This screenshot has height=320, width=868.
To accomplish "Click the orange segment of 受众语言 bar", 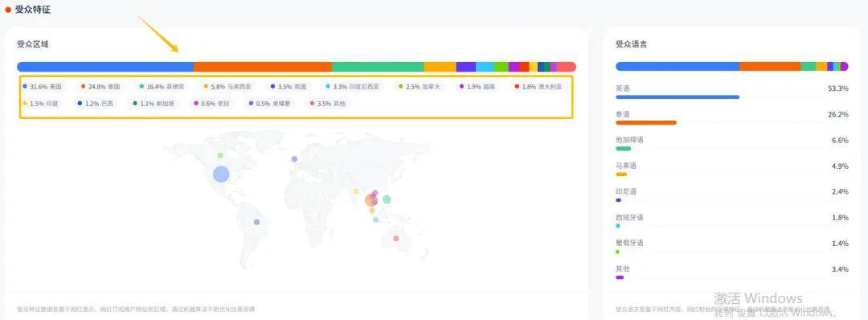I will click(x=770, y=67).
